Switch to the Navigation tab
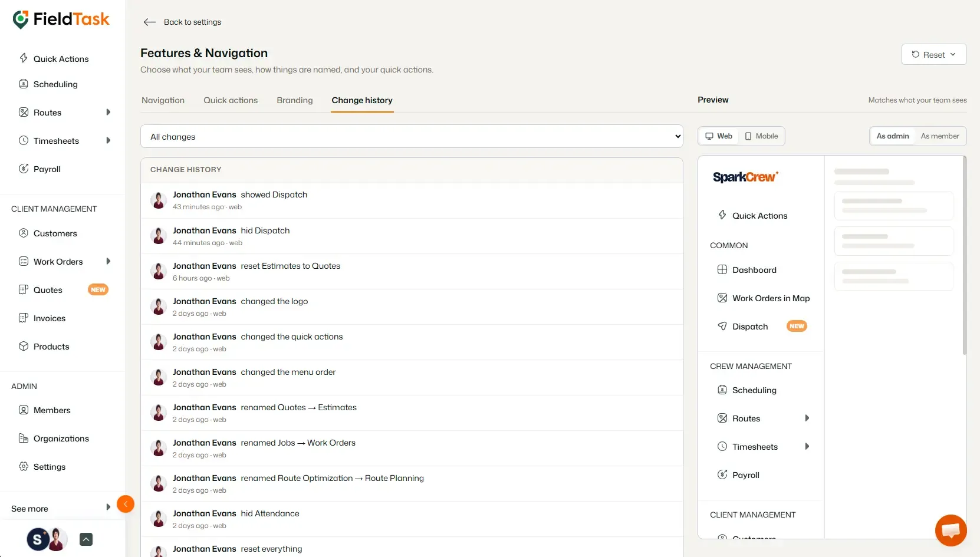The height and width of the screenshot is (557, 980). [x=163, y=100]
